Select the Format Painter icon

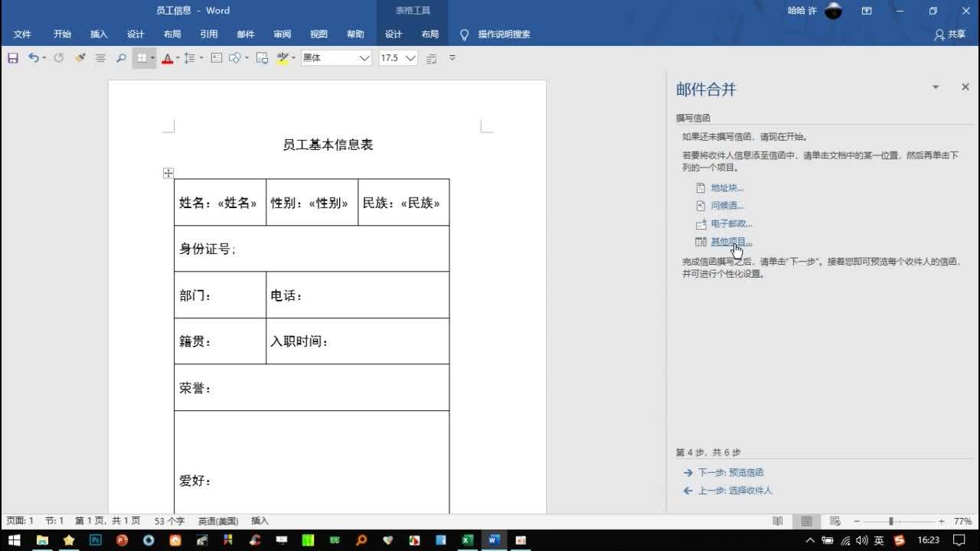click(80, 57)
